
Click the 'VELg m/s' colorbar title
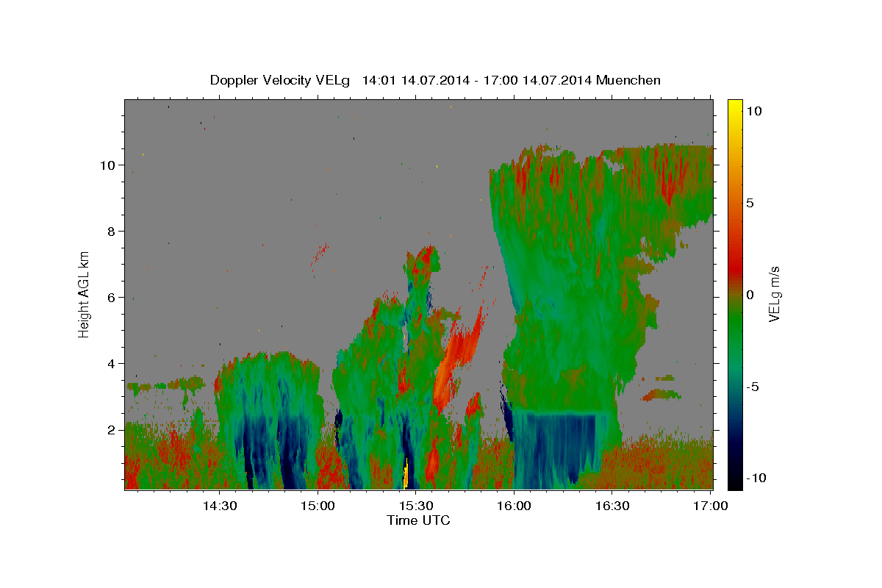pyautogui.click(x=775, y=294)
